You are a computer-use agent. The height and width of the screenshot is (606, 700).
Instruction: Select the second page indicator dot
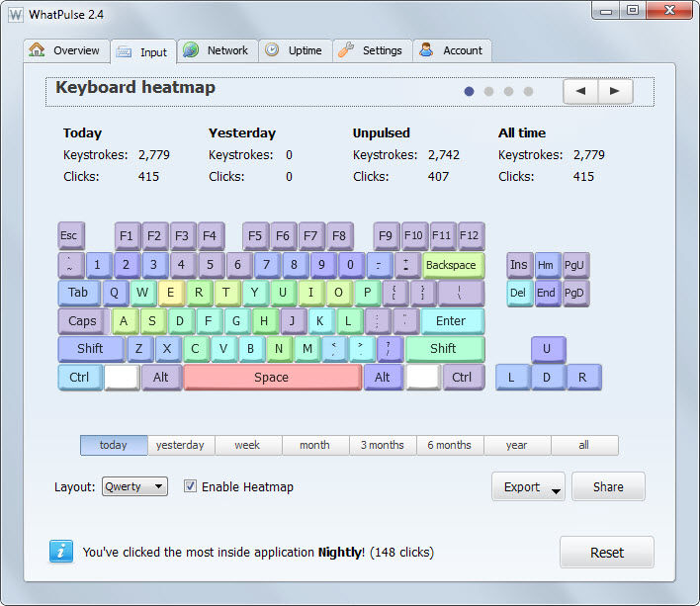click(488, 92)
